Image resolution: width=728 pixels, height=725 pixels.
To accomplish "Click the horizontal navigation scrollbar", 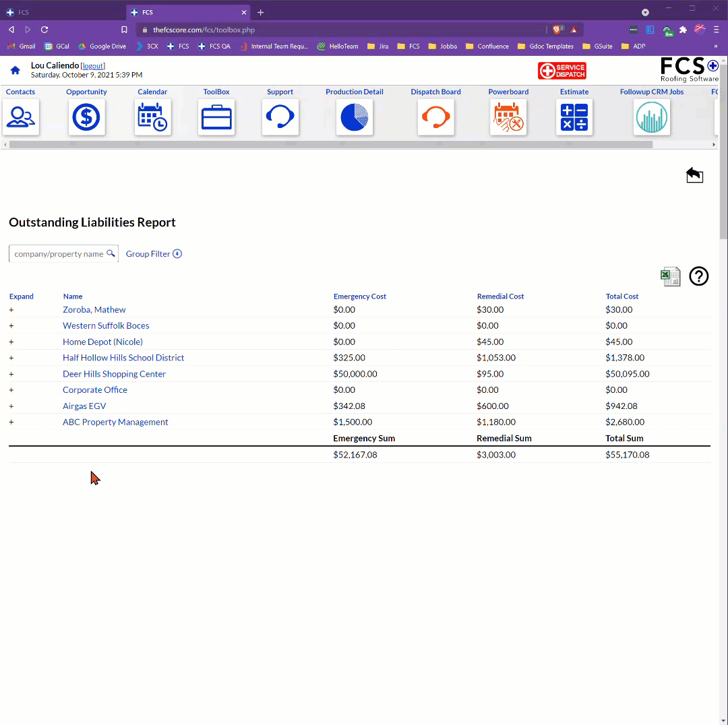I will pos(330,144).
